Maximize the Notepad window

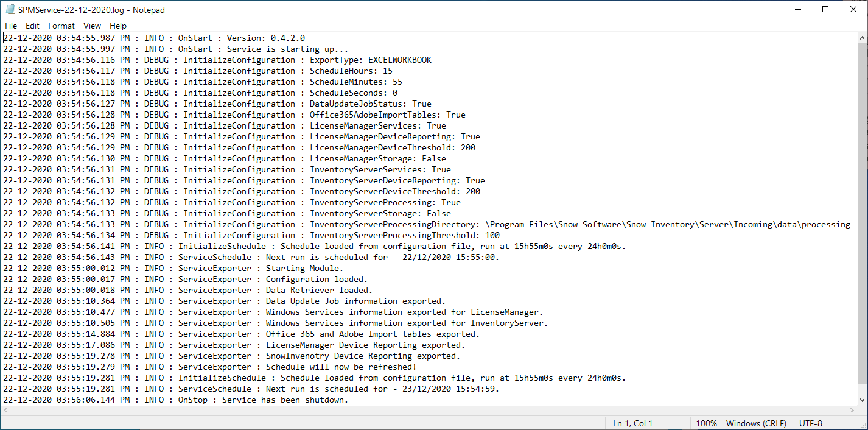tap(825, 10)
